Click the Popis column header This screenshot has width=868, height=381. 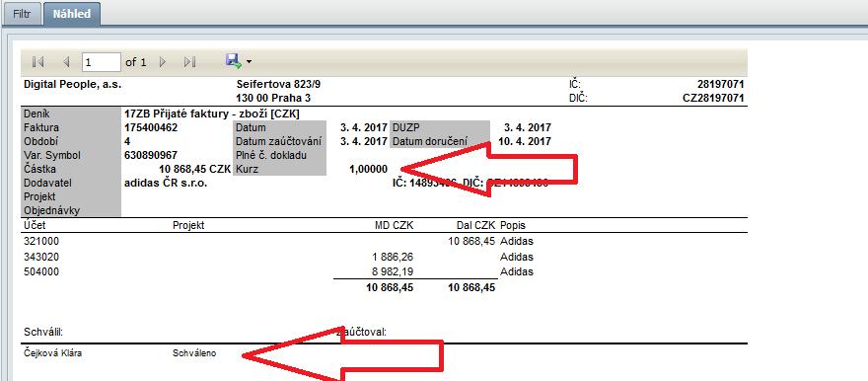click(x=513, y=225)
